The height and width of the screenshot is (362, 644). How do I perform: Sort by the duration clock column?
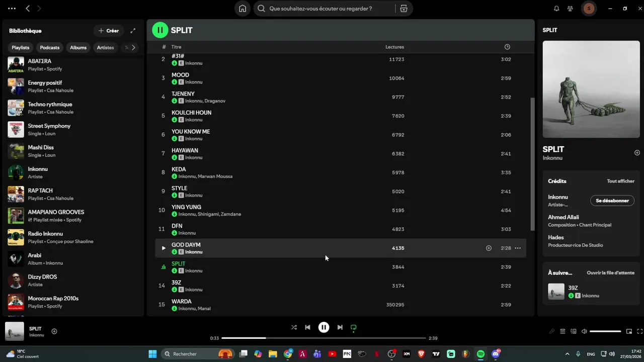(507, 47)
